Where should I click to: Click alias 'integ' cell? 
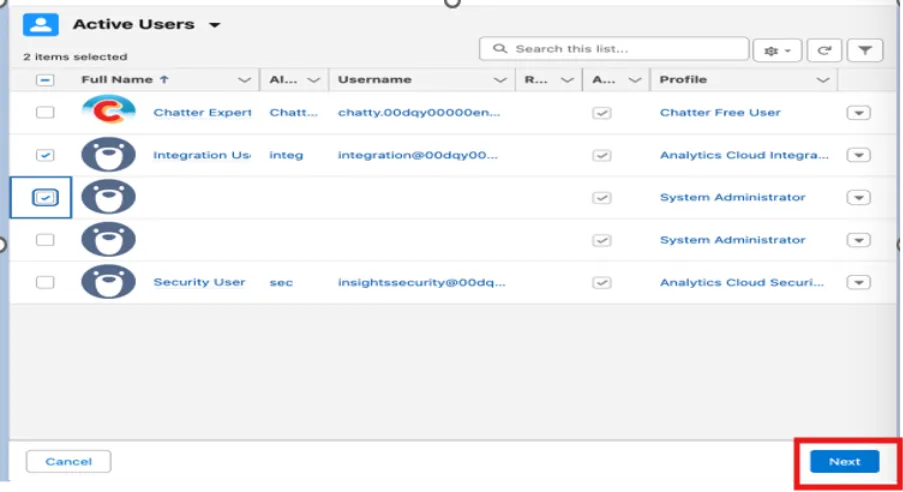click(286, 155)
